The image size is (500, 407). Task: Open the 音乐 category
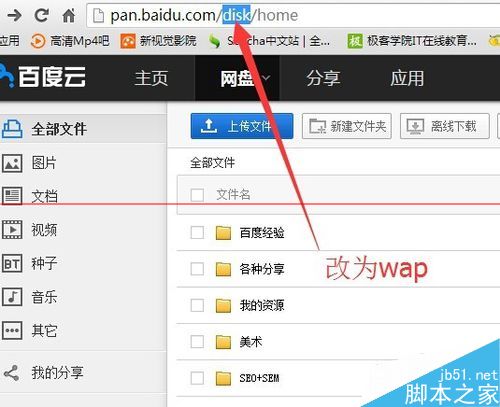[x=44, y=297]
